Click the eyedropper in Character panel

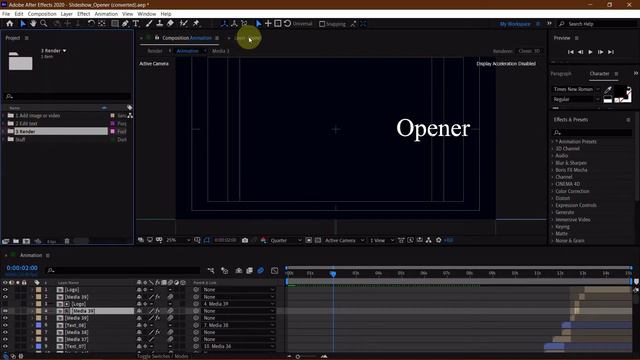point(608,90)
